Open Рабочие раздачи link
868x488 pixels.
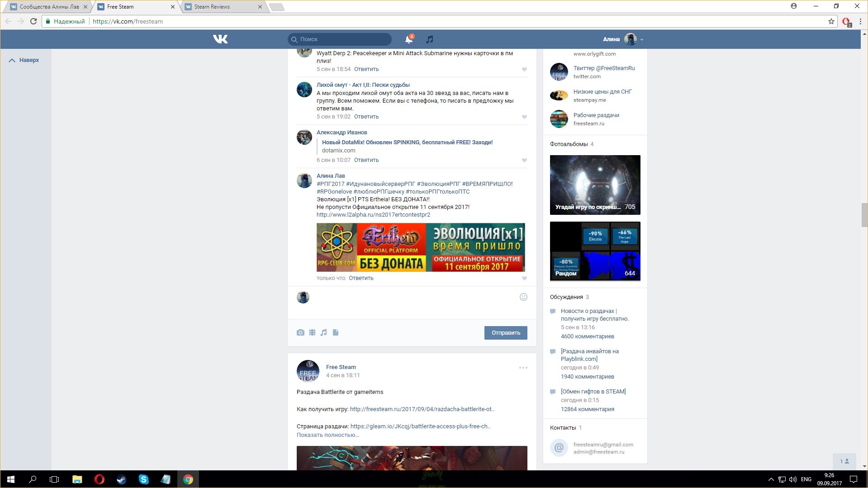pyautogui.click(x=596, y=115)
